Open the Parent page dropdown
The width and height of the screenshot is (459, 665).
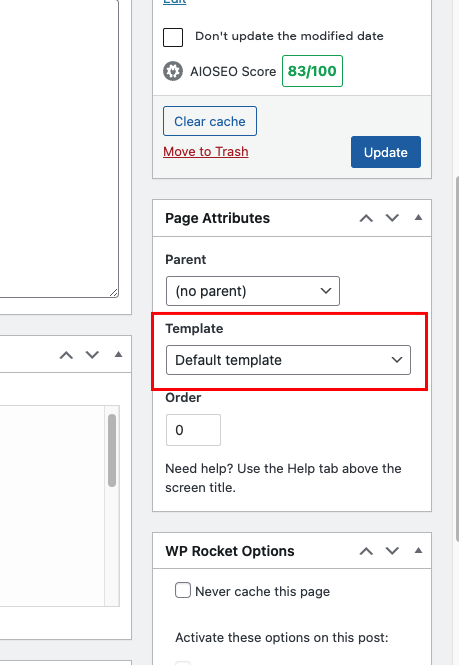[253, 291]
